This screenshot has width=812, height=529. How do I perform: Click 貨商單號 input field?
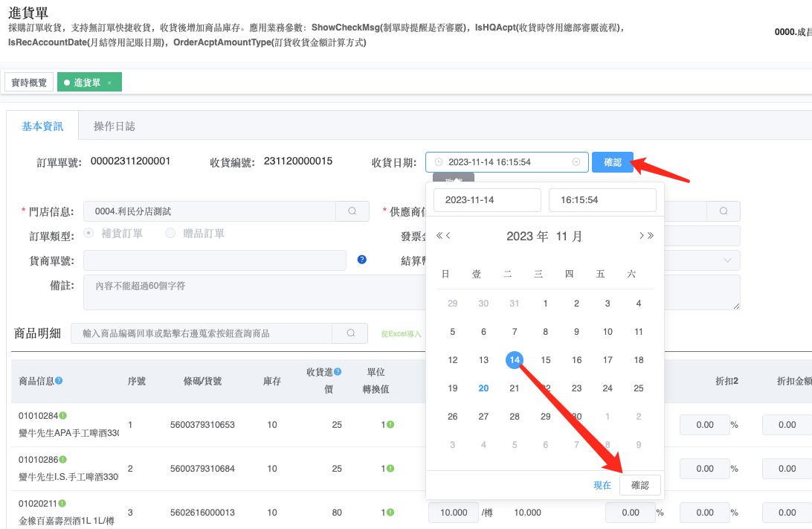tap(215, 260)
